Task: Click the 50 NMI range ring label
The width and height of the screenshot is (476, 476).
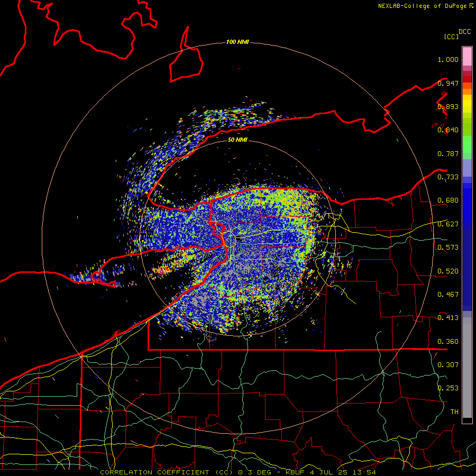Action: (237, 140)
